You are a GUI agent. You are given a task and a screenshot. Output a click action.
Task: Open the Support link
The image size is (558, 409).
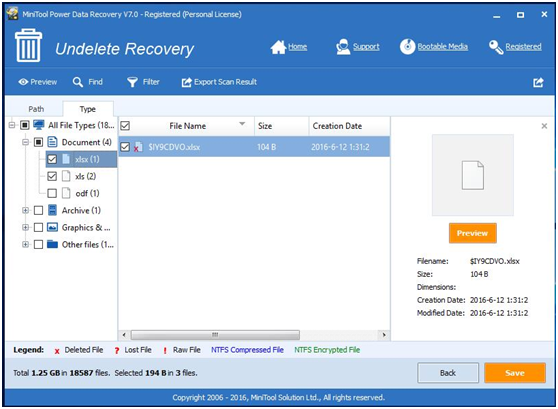[366, 47]
